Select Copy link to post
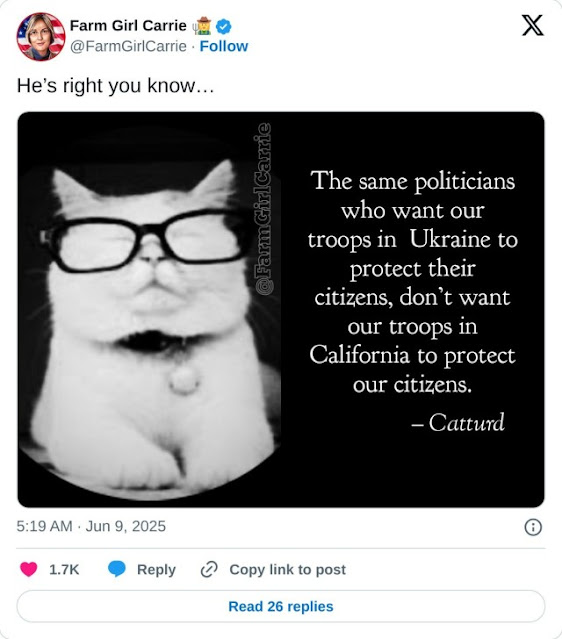Screen dimensions: 562x639 point(287,569)
